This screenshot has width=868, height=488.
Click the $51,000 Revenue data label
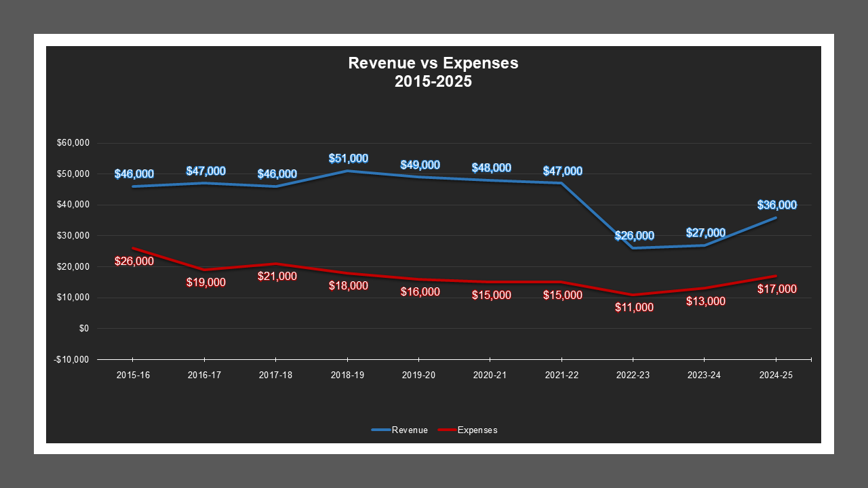[x=347, y=157]
